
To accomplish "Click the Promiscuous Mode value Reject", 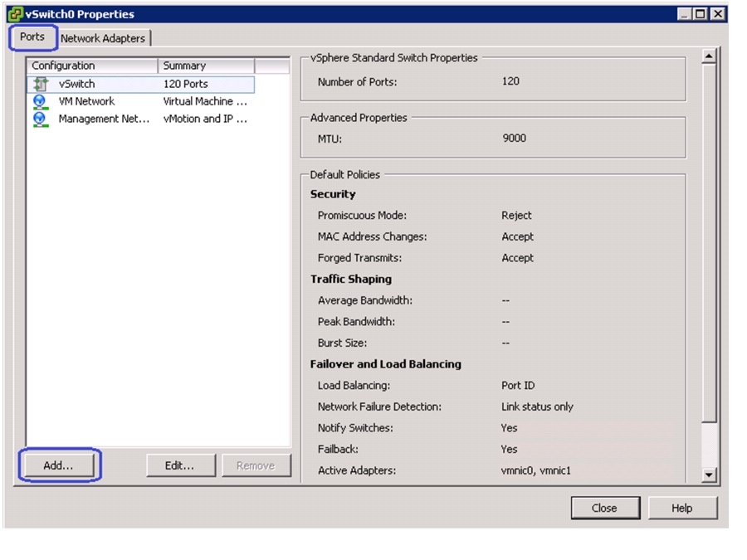I will click(x=516, y=216).
